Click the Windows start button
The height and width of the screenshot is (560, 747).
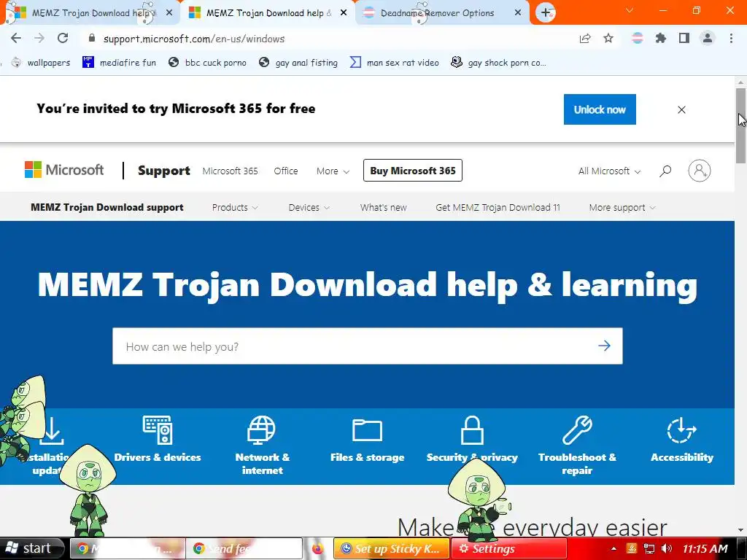pos(31,548)
